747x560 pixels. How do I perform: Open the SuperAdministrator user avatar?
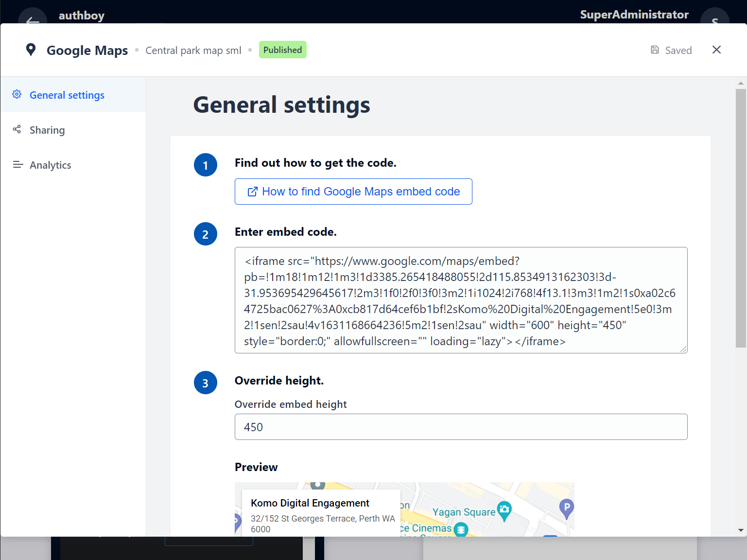click(x=714, y=19)
